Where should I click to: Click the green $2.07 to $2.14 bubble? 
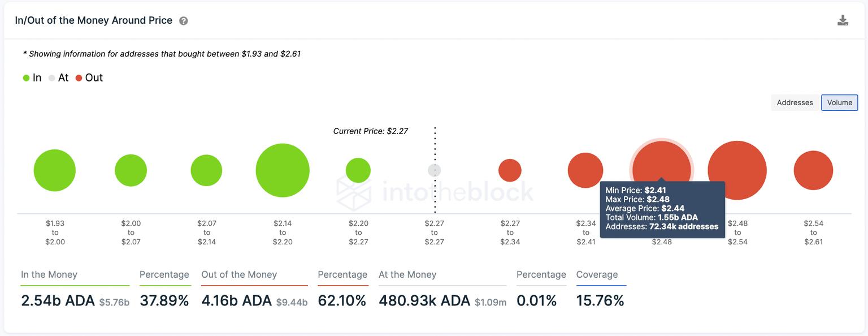(206, 170)
